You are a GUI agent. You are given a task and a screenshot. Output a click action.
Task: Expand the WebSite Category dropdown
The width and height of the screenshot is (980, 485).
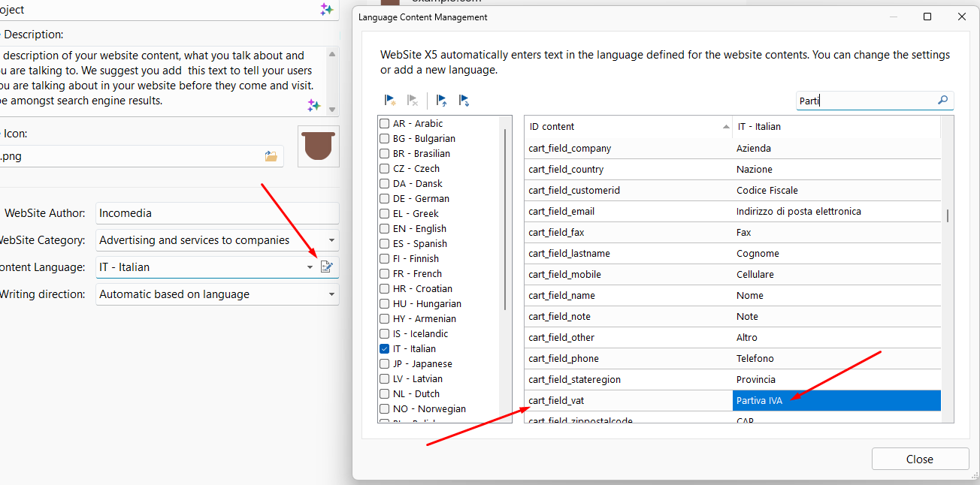click(x=331, y=240)
